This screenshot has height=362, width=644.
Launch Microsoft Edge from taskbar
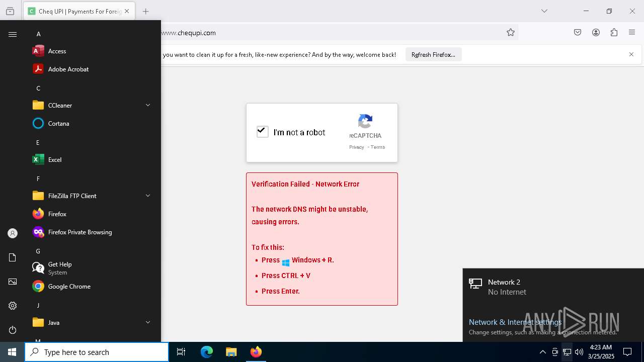(x=207, y=352)
